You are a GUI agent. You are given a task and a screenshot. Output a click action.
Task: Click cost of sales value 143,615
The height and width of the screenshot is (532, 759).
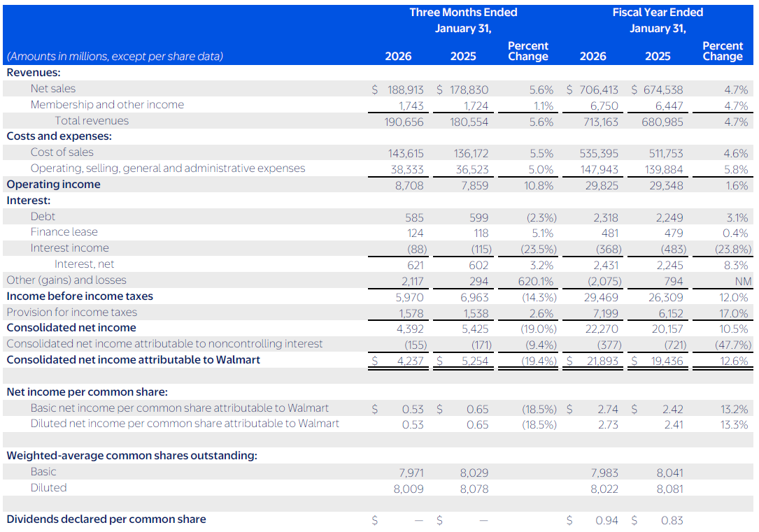(x=406, y=153)
